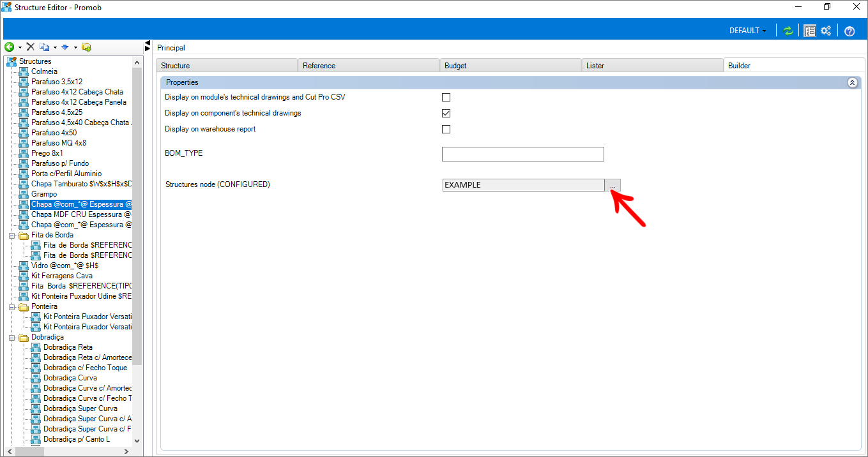This screenshot has height=457, width=868.
Task: Select Dobradiça c/ Fecho Toque
Action: (x=85, y=368)
